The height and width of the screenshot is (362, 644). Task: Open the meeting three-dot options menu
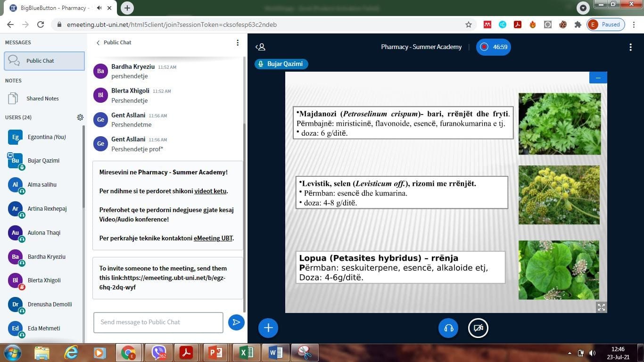(630, 47)
